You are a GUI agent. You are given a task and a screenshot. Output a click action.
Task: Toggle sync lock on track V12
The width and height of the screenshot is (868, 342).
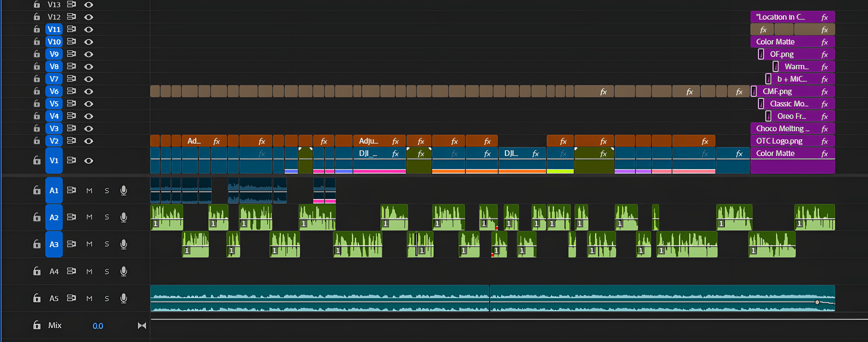pos(71,16)
